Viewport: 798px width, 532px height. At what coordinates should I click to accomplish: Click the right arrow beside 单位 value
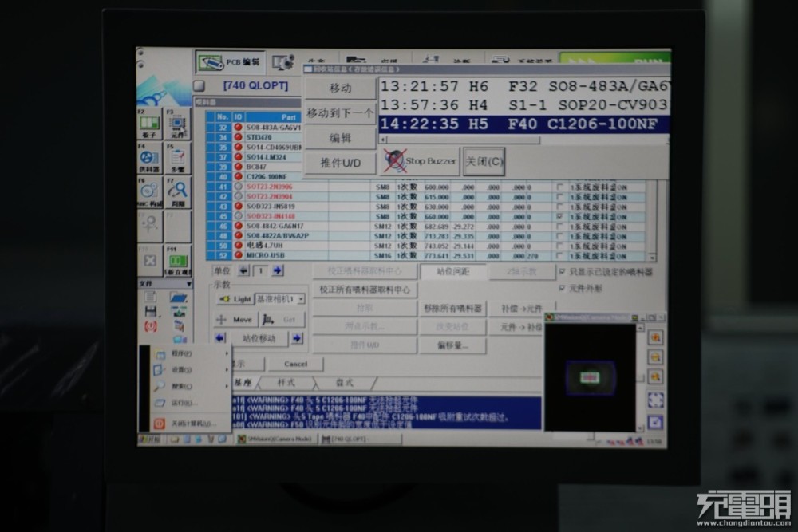[278, 270]
